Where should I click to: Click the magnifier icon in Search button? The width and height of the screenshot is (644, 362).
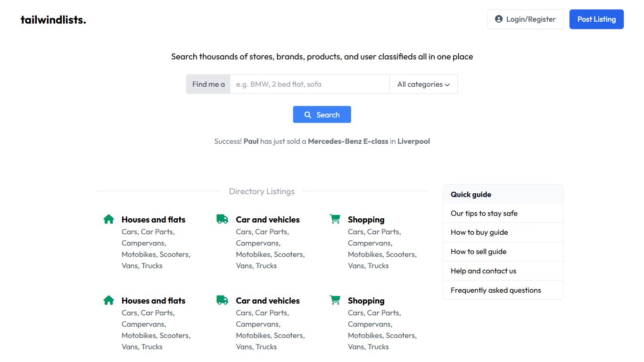pyautogui.click(x=308, y=115)
